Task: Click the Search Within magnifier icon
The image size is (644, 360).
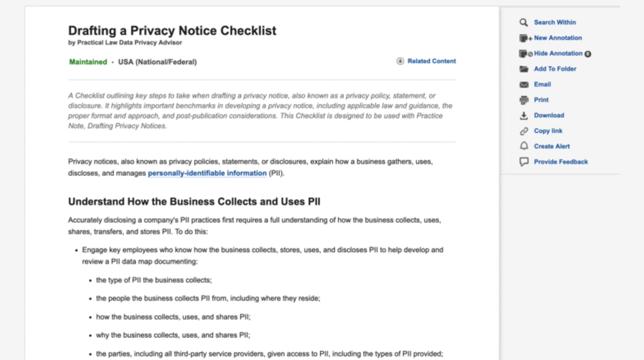Action: (523, 23)
